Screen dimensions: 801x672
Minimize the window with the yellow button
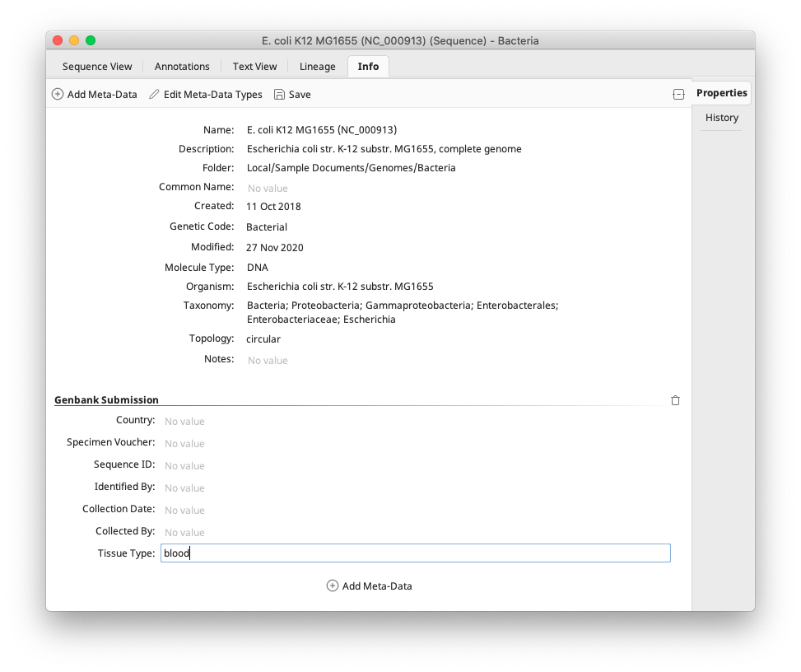tap(74, 40)
